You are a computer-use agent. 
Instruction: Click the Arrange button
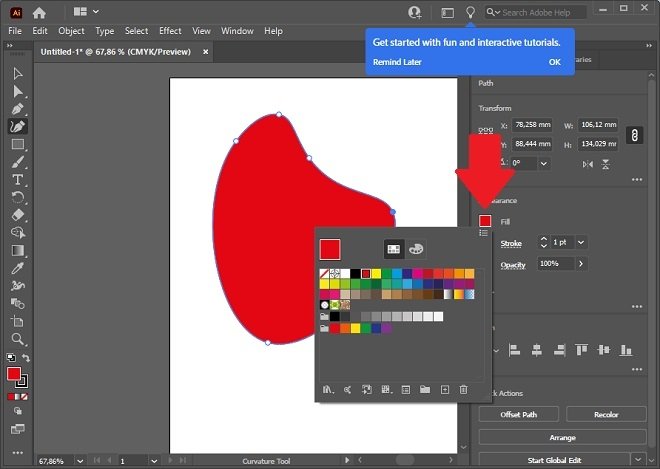tap(562, 437)
